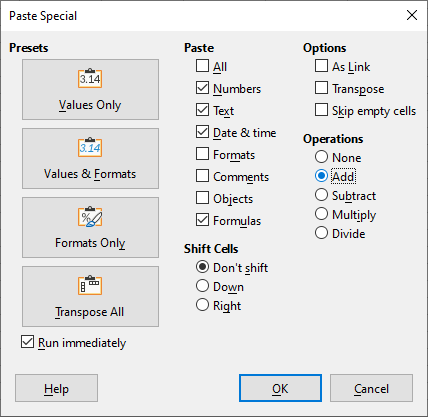Disable Run immediately checkbox
The width and height of the screenshot is (428, 417).
click(27, 342)
